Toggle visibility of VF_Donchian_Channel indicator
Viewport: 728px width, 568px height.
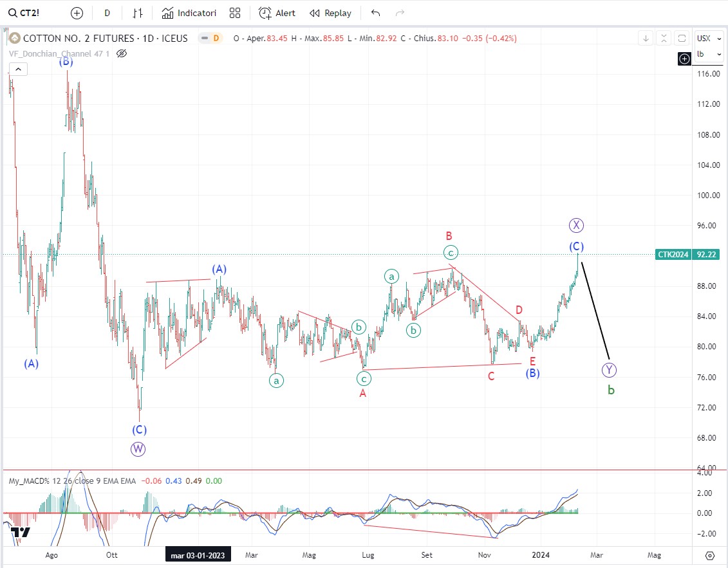coord(121,54)
